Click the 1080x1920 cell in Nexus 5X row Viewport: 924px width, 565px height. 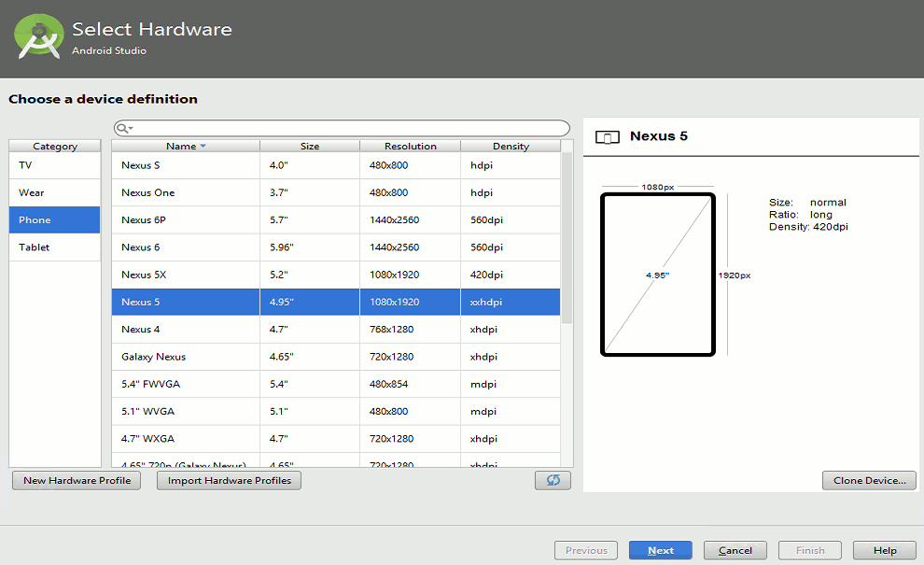pos(410,275)
